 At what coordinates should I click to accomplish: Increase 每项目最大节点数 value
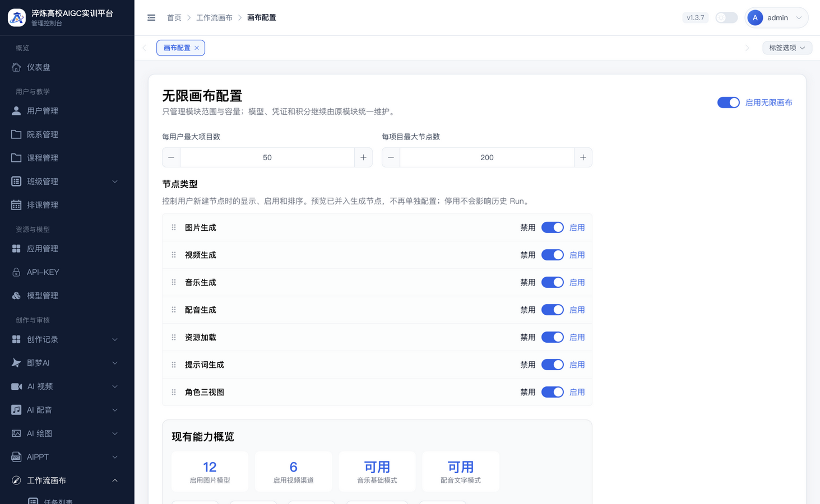point(583,157)
